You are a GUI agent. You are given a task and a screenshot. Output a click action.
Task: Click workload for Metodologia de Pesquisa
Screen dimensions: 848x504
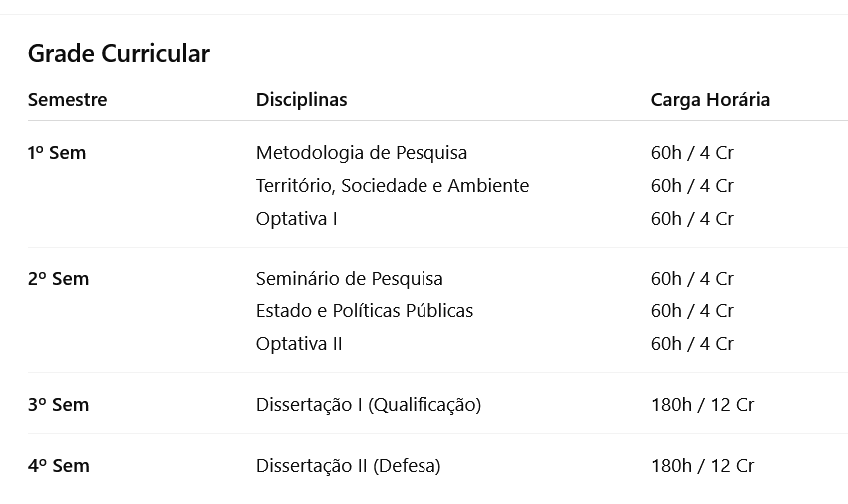[692, 153]
